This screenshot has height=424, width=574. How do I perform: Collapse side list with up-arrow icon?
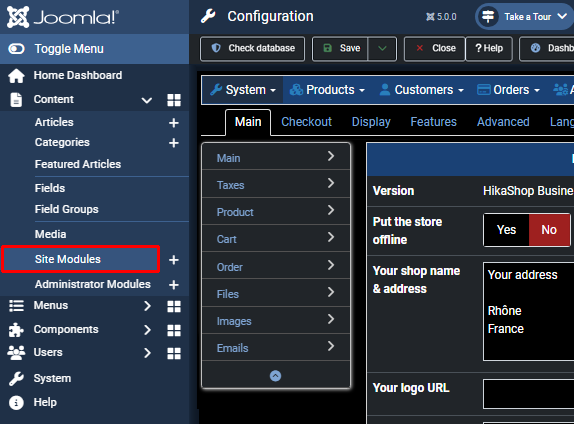(x=275, y=376)
